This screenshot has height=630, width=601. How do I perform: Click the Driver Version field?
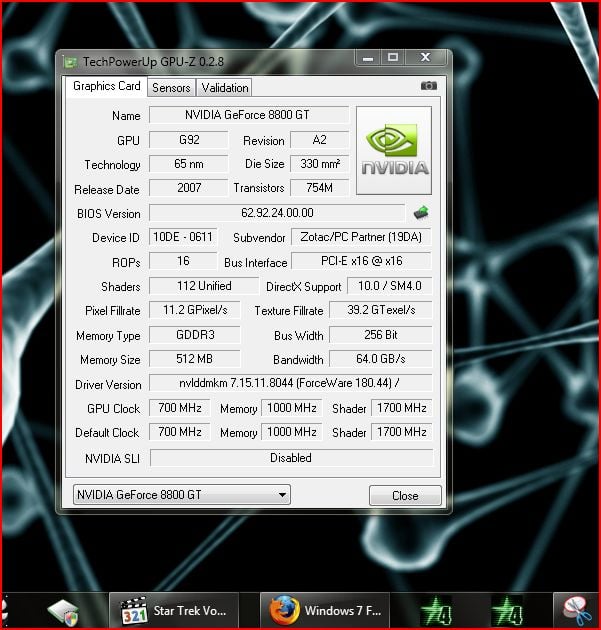click(x=291, y=383)
